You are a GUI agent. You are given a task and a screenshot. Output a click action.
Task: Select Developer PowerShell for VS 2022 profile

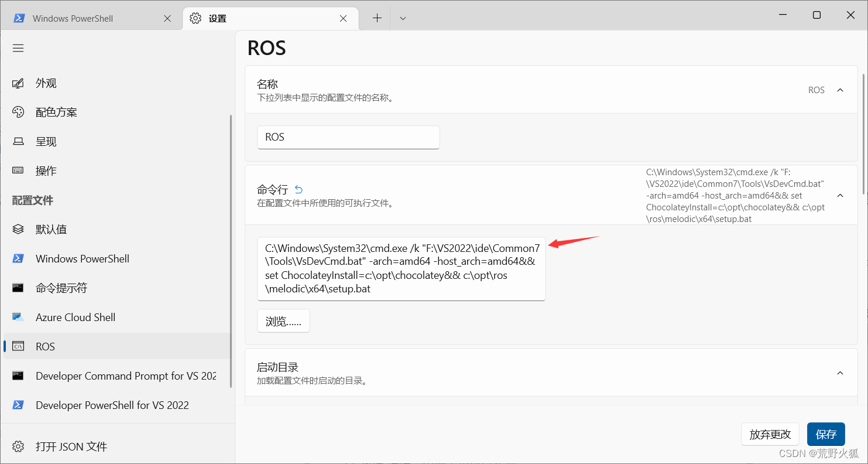(116, 405)
